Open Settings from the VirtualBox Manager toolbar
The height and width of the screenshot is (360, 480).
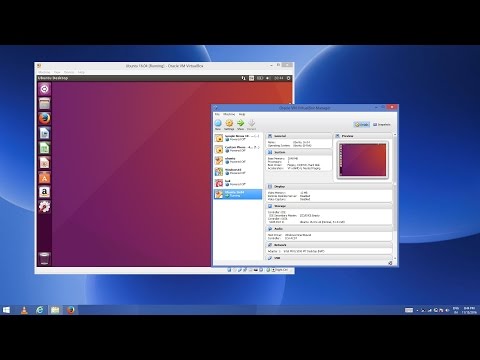point(229,125)
